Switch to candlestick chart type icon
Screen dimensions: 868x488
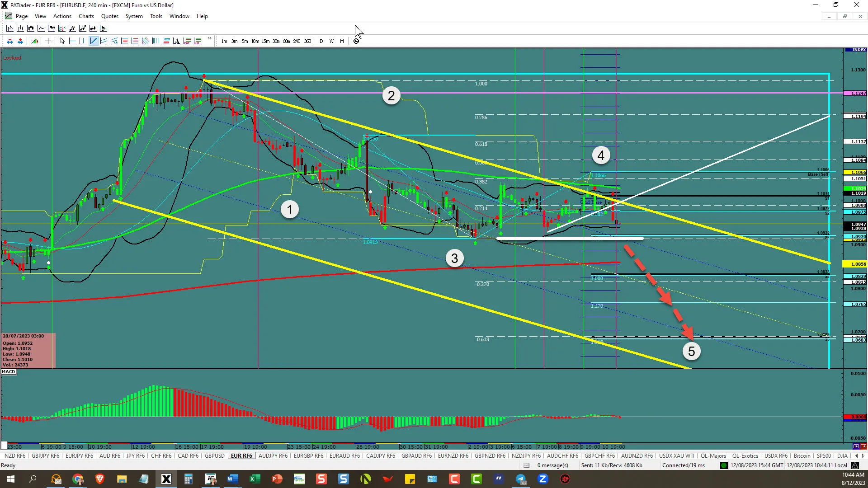tap(30, 28)
